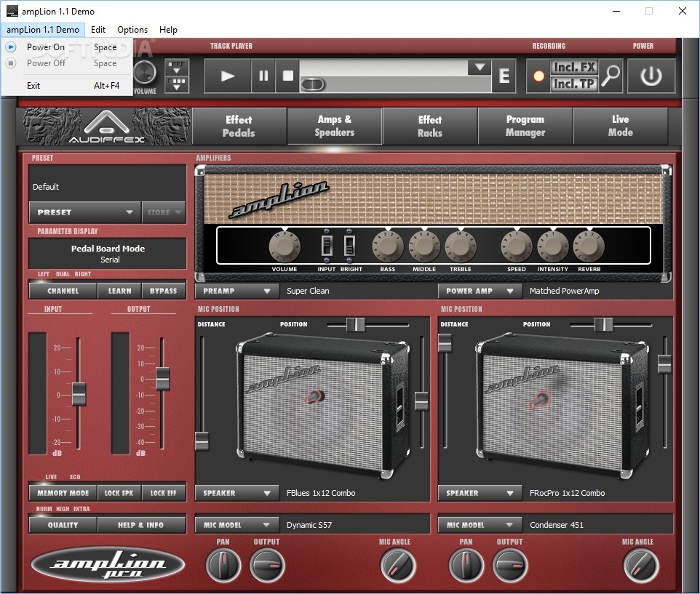Flip the BRIGHT switch on the amp
This screenshot has height=594, width=700.
pyautogui.click(x=349, y=246)
